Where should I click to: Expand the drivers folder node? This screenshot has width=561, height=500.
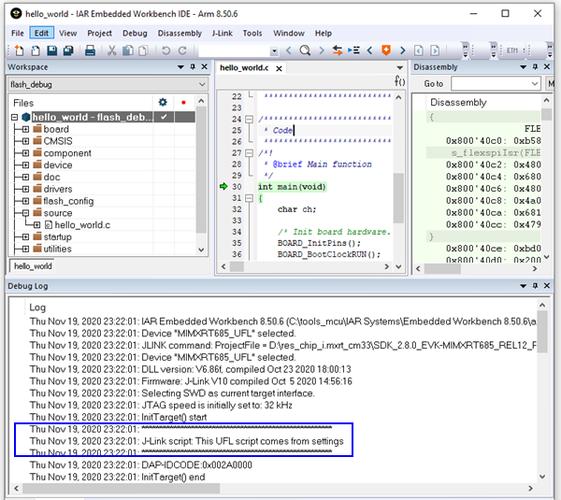pos(25,189)
